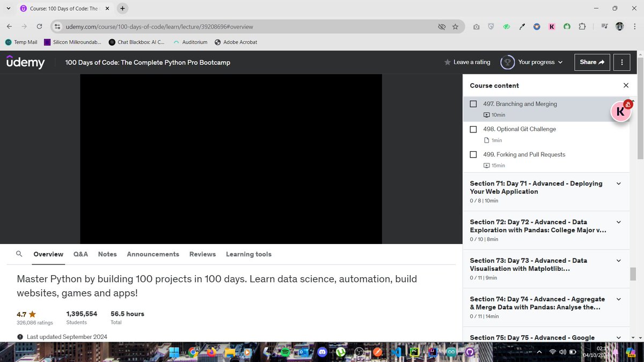Show hidden system tray icons chevron
Screen dimensions: 644x362
pyautogui.click(x=539, y=352)
